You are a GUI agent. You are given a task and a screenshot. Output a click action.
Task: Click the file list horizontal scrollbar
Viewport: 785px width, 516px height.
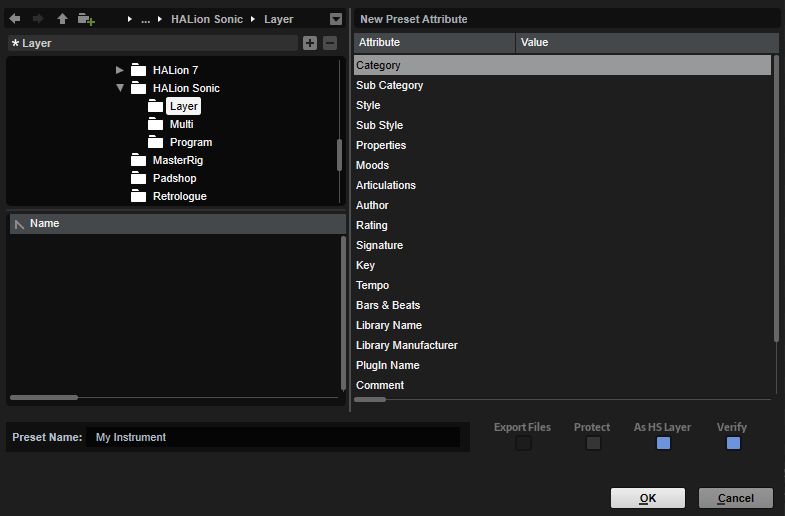point(44,397)
